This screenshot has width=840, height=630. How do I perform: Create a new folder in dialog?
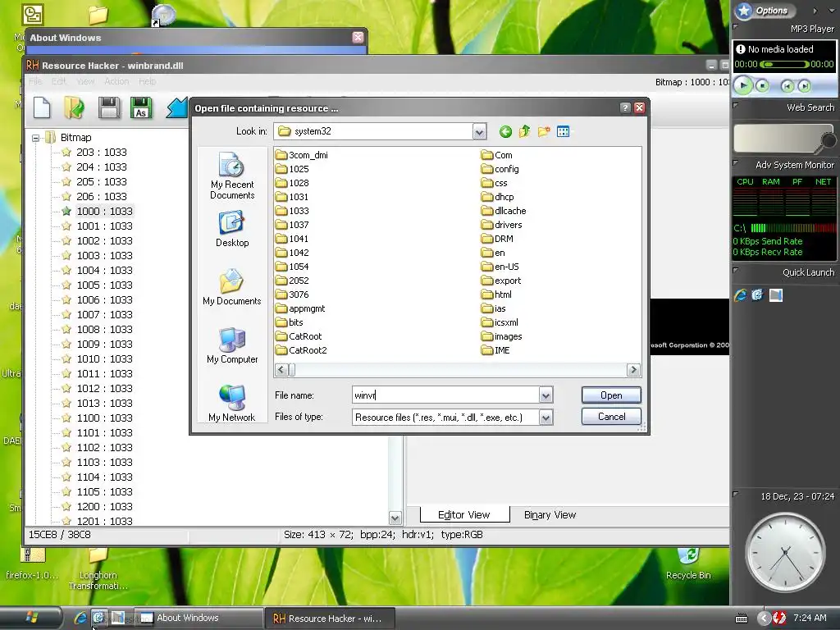coord(544,131)
